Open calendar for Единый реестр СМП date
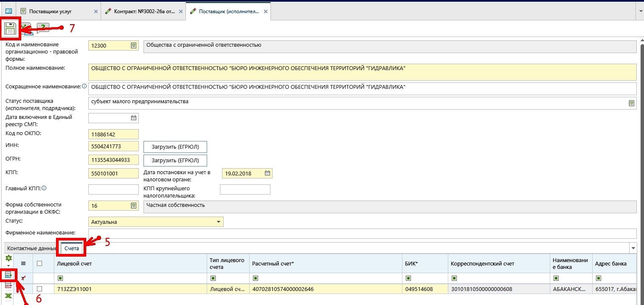 point(133,118)
